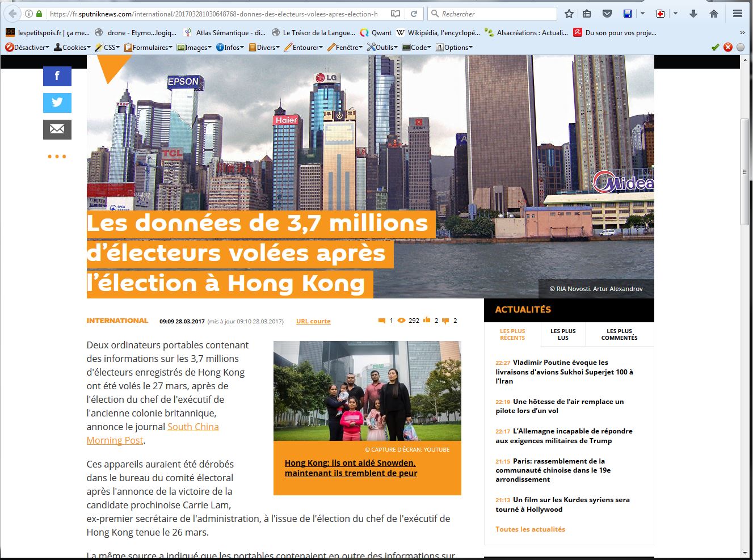The image size is (753, 560).
Task: Select the Les Plus Commentés tab
Action: pyautogui.click(x=619, y=334)
